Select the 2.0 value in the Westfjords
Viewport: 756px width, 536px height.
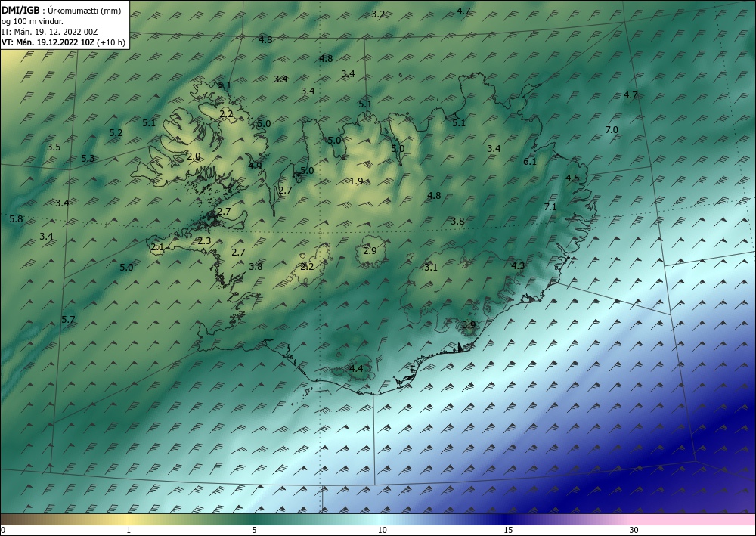click(x=194, y=156)
